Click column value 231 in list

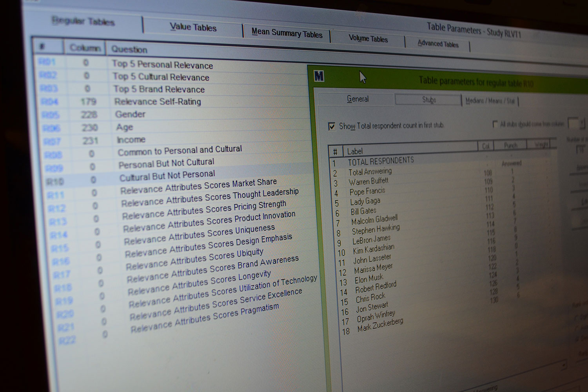point(91,140)
